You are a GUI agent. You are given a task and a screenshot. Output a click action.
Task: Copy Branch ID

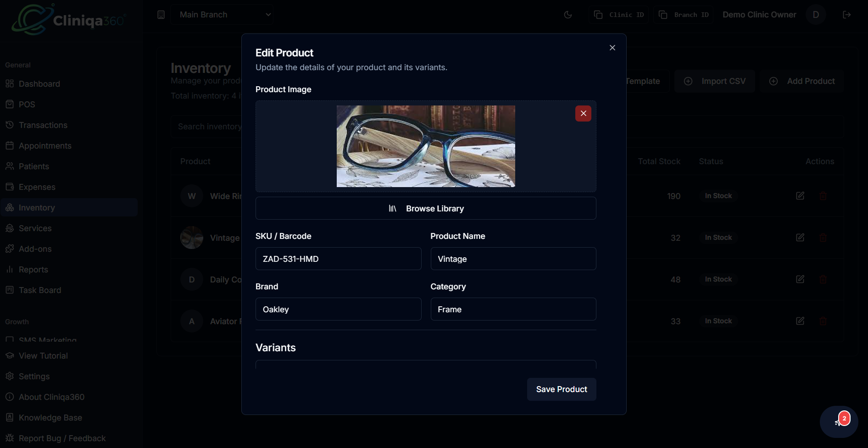tap(684, 15)
